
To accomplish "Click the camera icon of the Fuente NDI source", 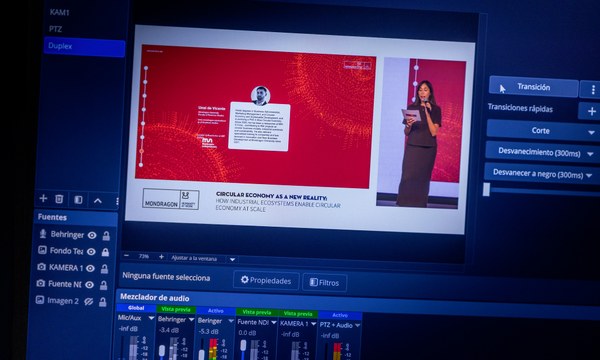I will 41,283.
